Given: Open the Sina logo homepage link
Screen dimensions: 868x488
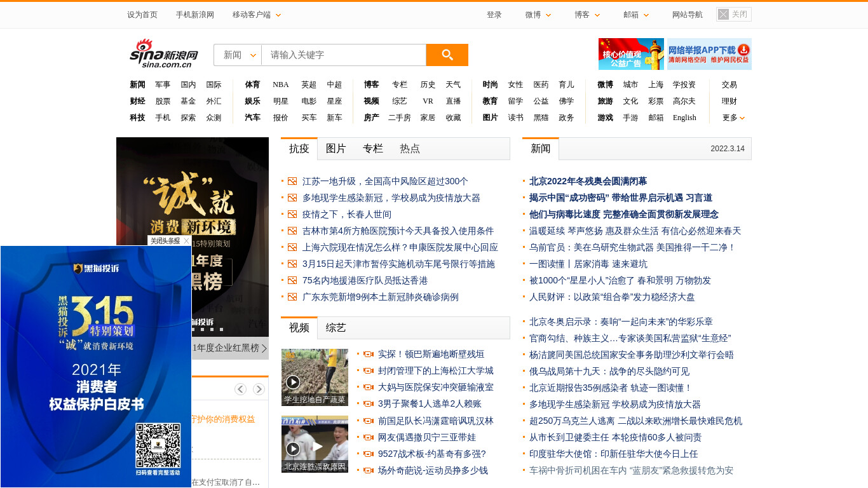Looking at the screenshot, I should pyautogui.click(x=164, y=53).
